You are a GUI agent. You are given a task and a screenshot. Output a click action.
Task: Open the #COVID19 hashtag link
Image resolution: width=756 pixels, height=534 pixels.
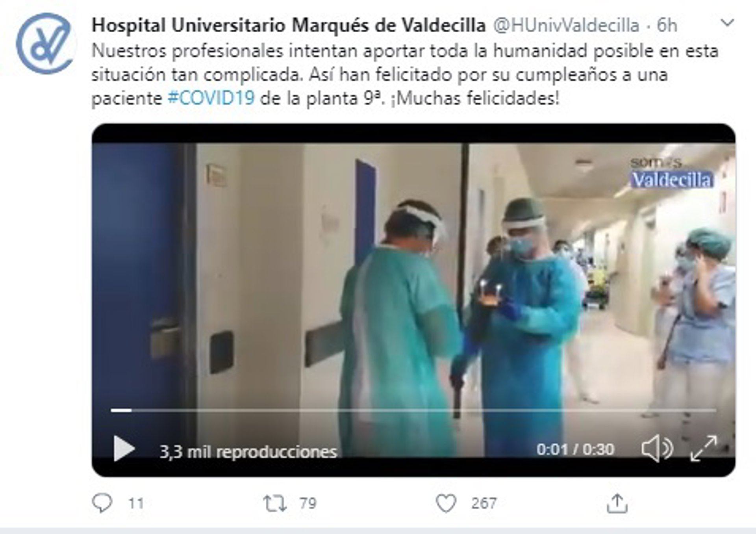(x=211, y=98)
